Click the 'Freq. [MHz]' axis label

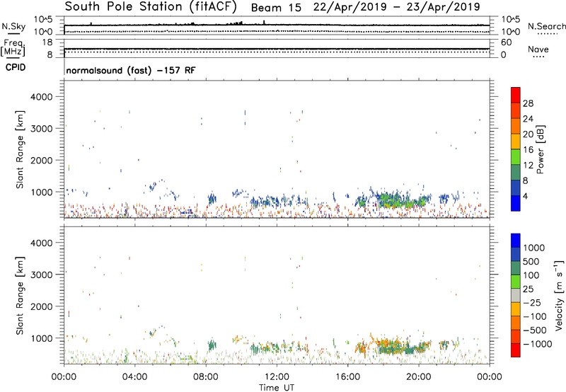click(x=13, y=47)
